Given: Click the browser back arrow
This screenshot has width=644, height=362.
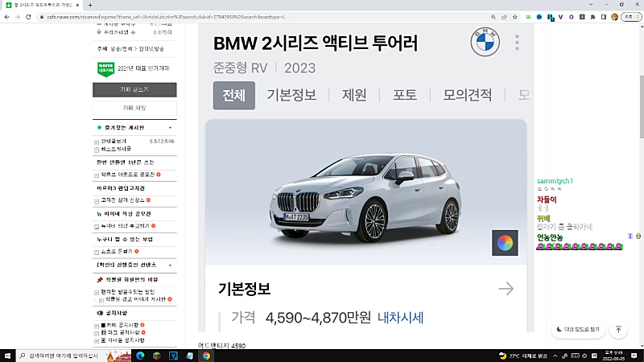Looking at the screenshot, I should coord(7,17).
